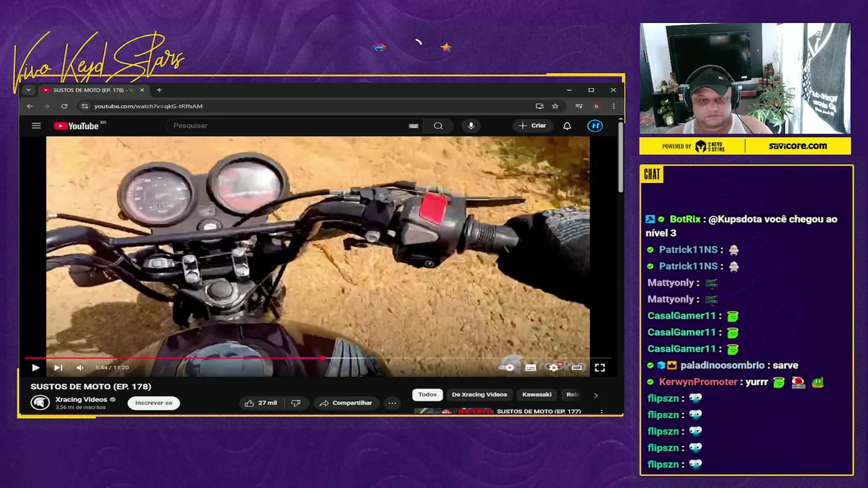Screen dimensions: 868x488
Task: Open player settings gear
Action: pos(554,367)
